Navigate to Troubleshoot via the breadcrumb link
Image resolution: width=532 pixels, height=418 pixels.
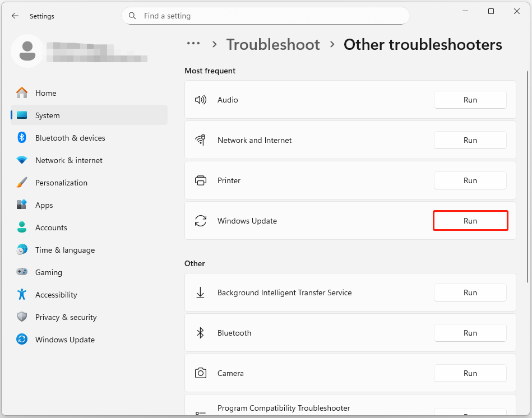point(273,44)
